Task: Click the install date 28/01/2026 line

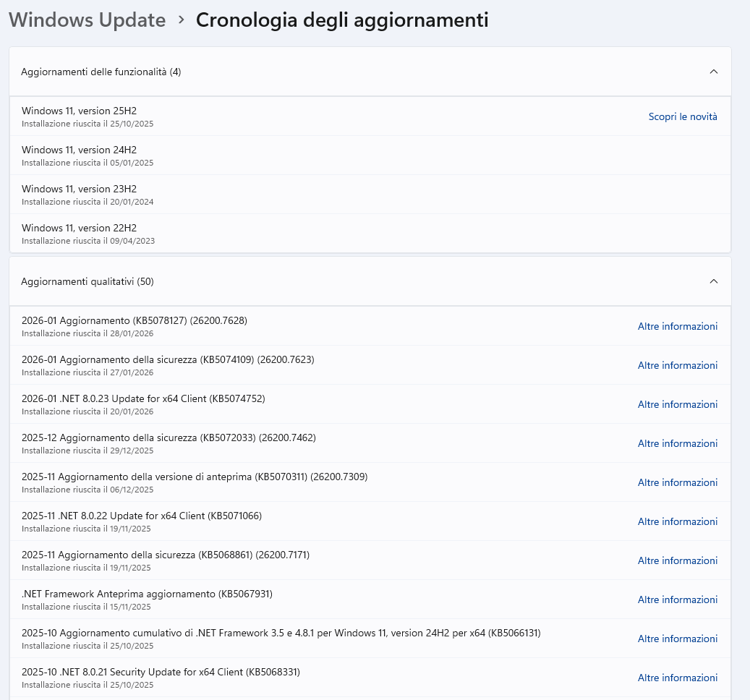Action: tap(88, 333)
